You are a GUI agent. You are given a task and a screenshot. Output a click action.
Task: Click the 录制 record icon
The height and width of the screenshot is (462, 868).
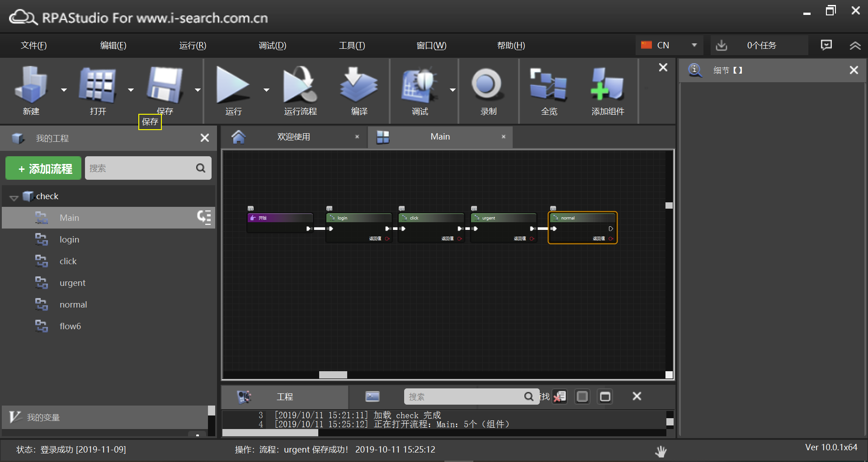pyautogui.click(x=486, y=84)
